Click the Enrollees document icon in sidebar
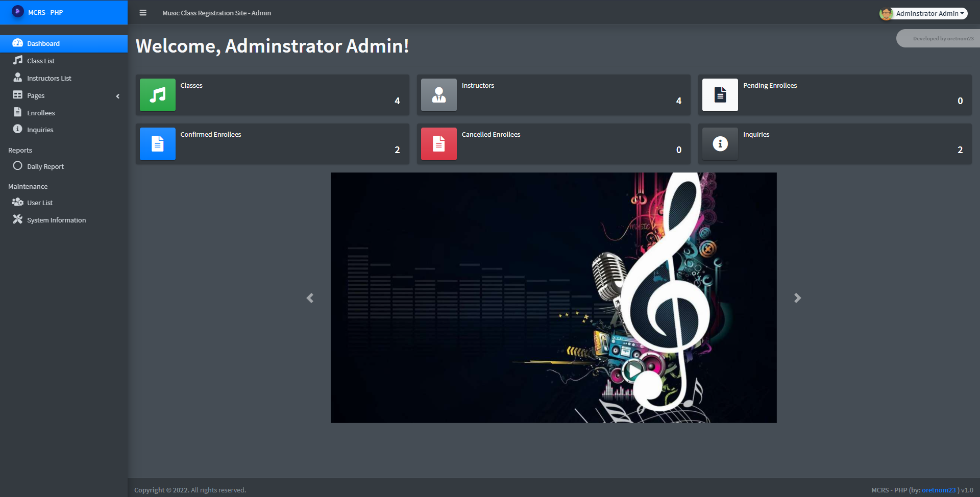The height and width of the screenshot is (497, 980). coord(18,112)
